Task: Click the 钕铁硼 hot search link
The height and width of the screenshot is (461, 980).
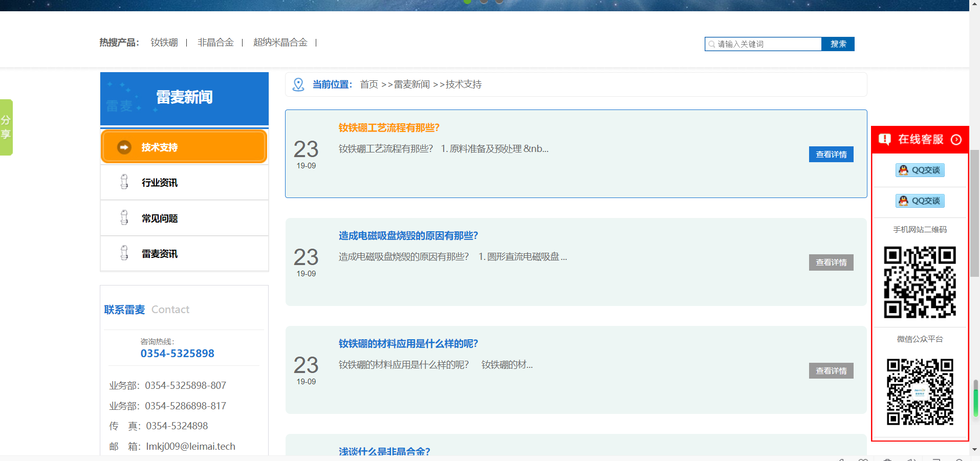Action: pyautogui.click(x=164, y=42)
